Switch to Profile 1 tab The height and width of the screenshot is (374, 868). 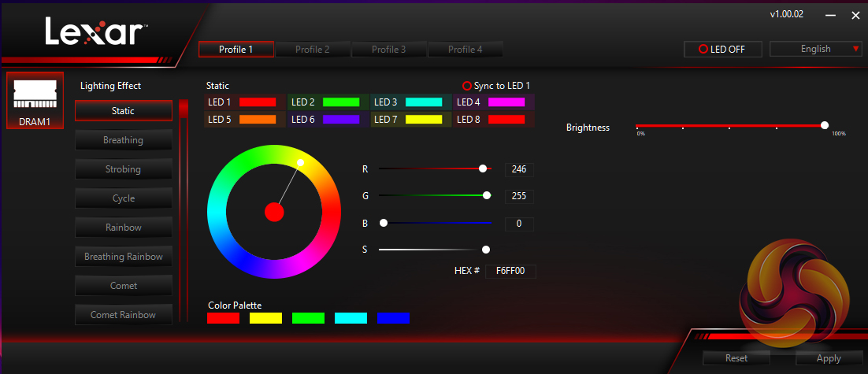tap(236, 50)
